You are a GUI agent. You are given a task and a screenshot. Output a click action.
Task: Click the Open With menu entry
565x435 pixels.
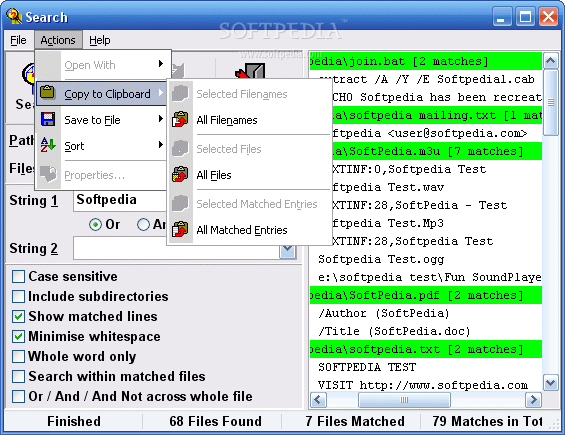(101, 65)
